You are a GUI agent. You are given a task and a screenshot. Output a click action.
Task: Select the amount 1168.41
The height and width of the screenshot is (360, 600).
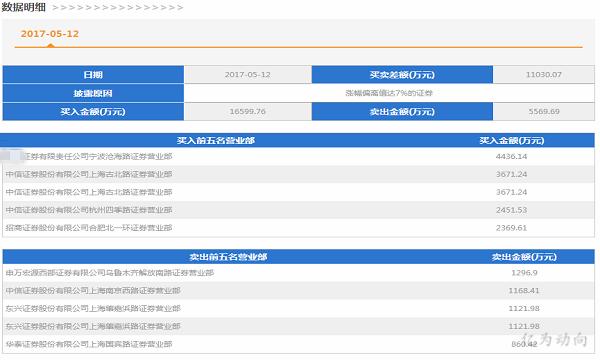click(x=524, y=290)
